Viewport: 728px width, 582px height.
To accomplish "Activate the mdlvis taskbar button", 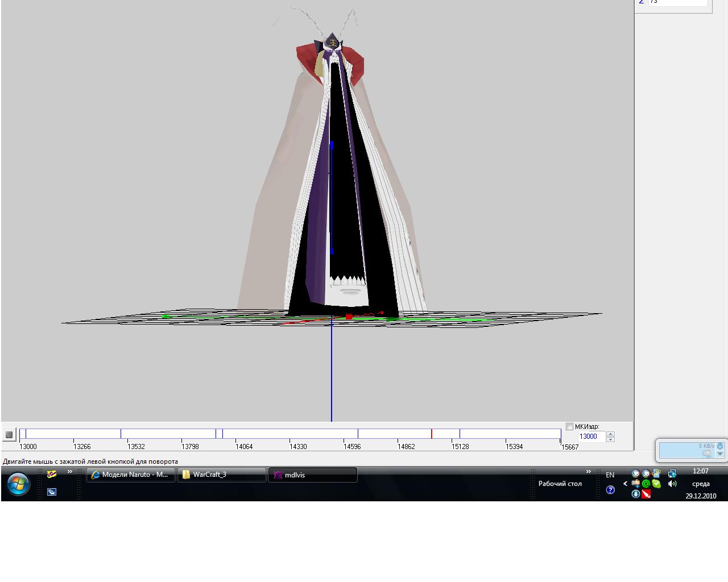I will (312, 475).
